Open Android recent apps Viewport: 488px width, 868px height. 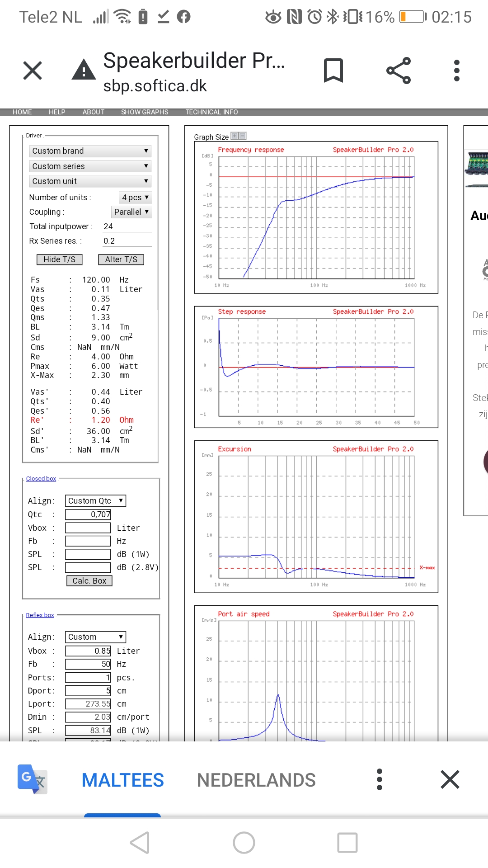pos(347,843)
